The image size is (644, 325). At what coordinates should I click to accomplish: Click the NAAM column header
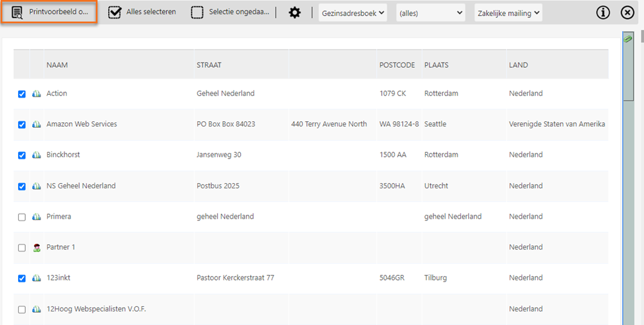57,65
